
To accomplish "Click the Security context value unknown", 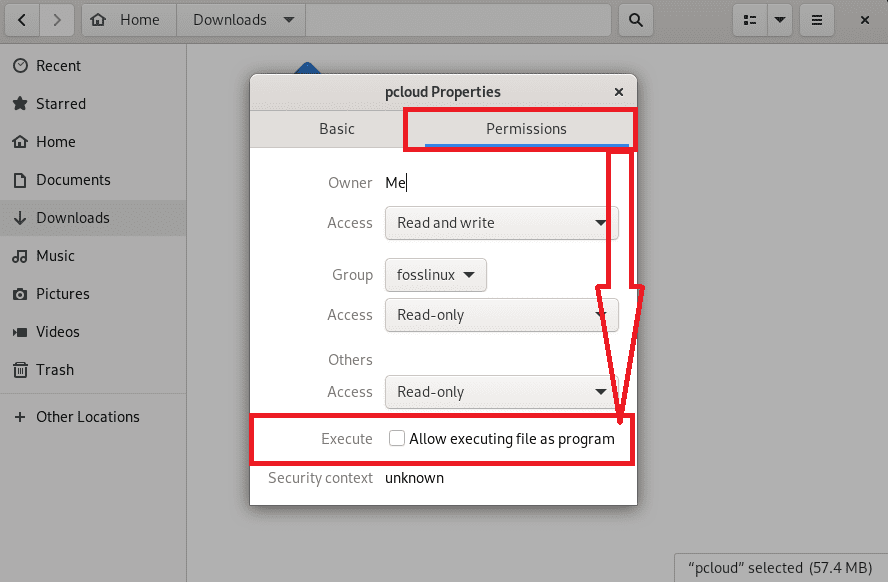I will tap(415, 478).
